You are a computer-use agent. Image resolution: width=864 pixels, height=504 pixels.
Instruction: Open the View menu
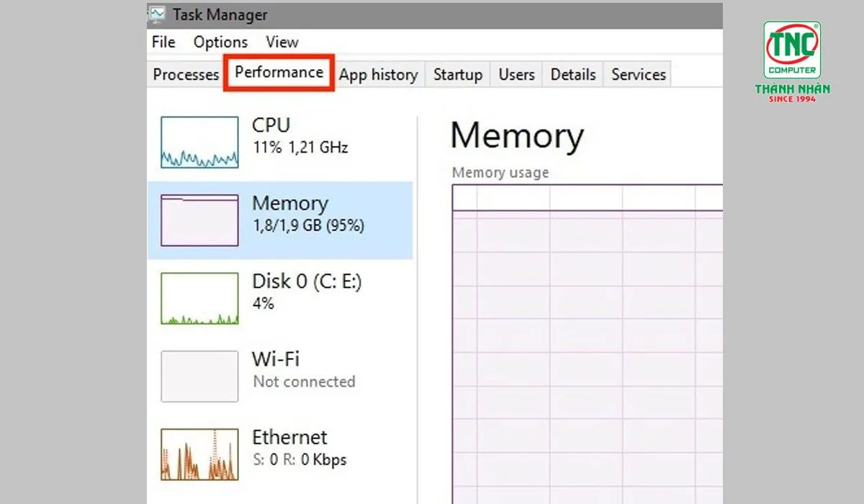(x=282, y=42)
